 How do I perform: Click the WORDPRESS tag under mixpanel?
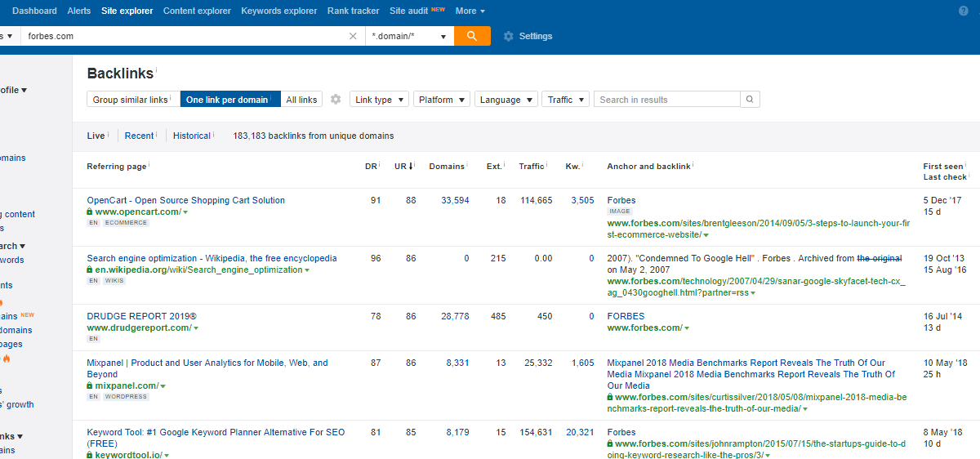pyautogui.click(x=126, y=396)
